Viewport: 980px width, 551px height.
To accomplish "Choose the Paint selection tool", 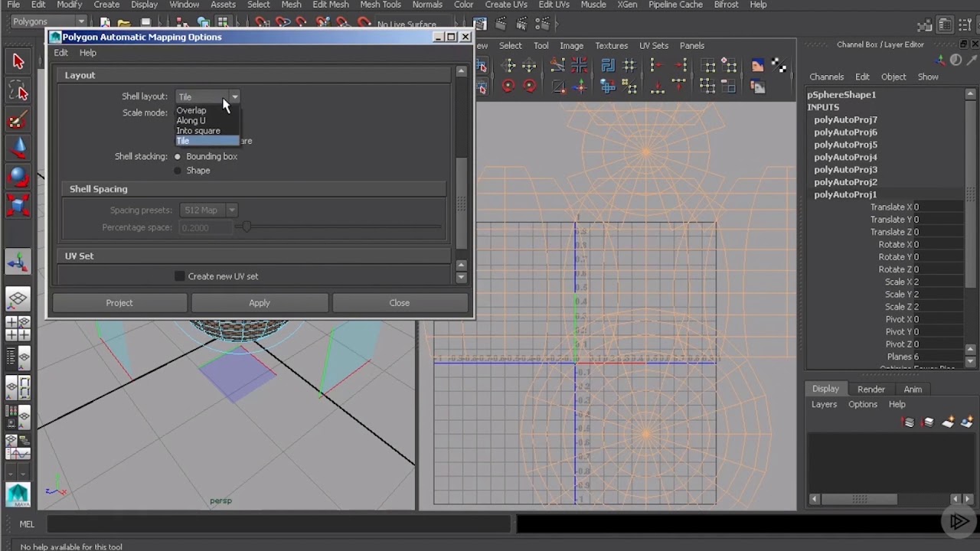I will click(x=18, y=120).
